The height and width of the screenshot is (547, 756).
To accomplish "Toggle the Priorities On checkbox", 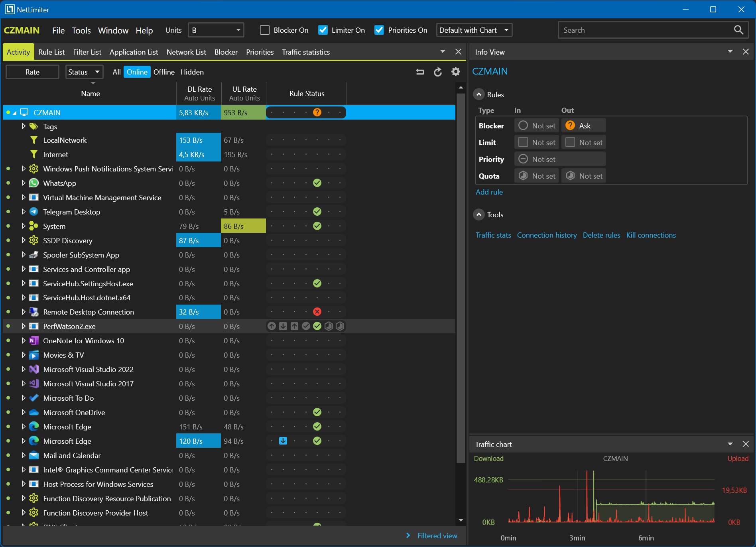I will click(x=379, y=30).
